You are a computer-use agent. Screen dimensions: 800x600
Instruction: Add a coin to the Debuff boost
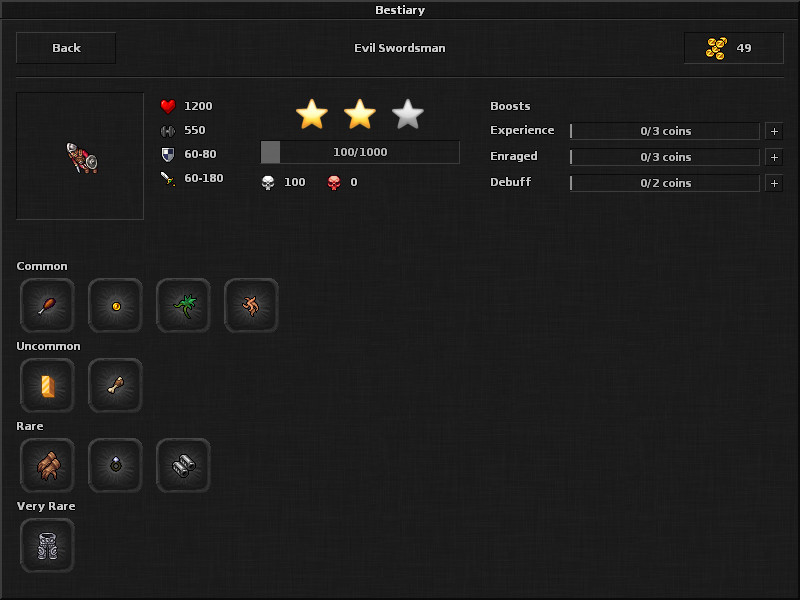(774, 183)
